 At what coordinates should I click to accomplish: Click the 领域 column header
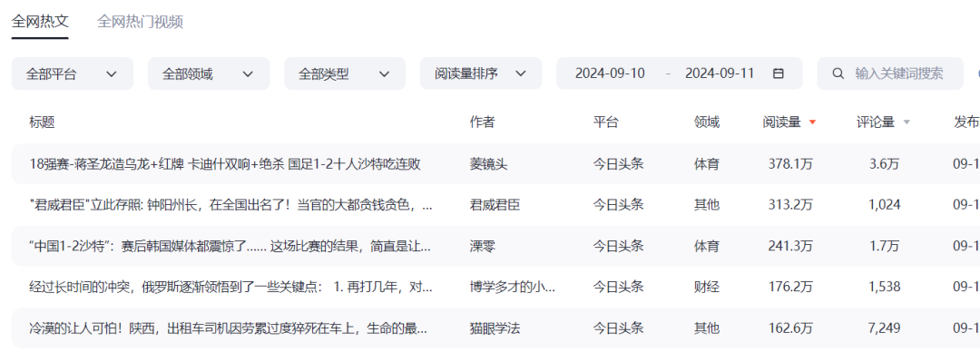tap(707, 122)
